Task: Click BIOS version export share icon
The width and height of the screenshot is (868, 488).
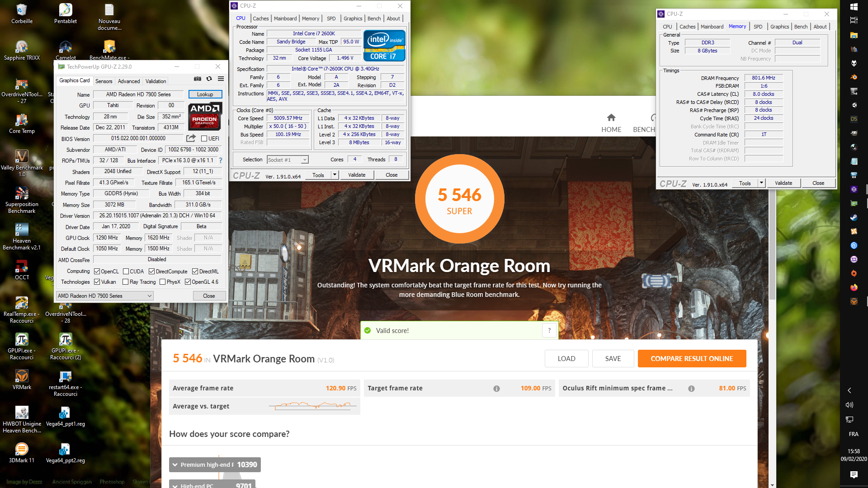Action: [x=191, y=138]
